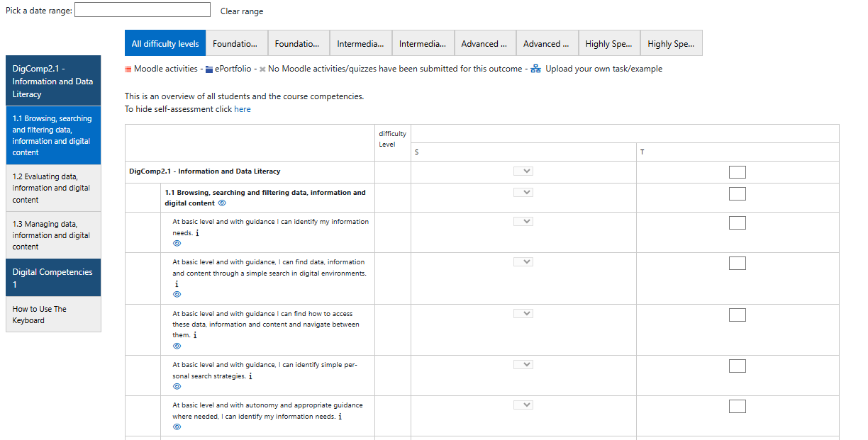The height and width of the screenshot is (440, 868).
Task: Click T box for DigComp2.1 Information and Data Literacy row
Action: pyautogui.click(x=738, y=172)
